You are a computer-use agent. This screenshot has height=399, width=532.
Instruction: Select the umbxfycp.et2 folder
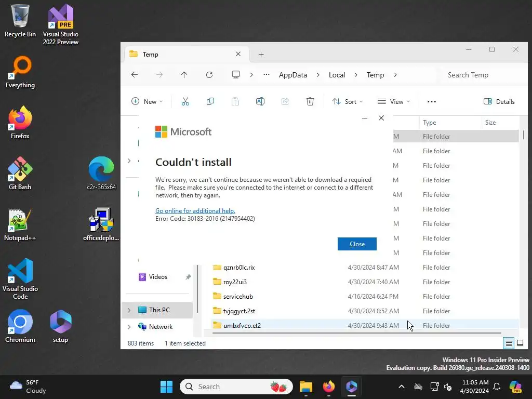point(365,325)
